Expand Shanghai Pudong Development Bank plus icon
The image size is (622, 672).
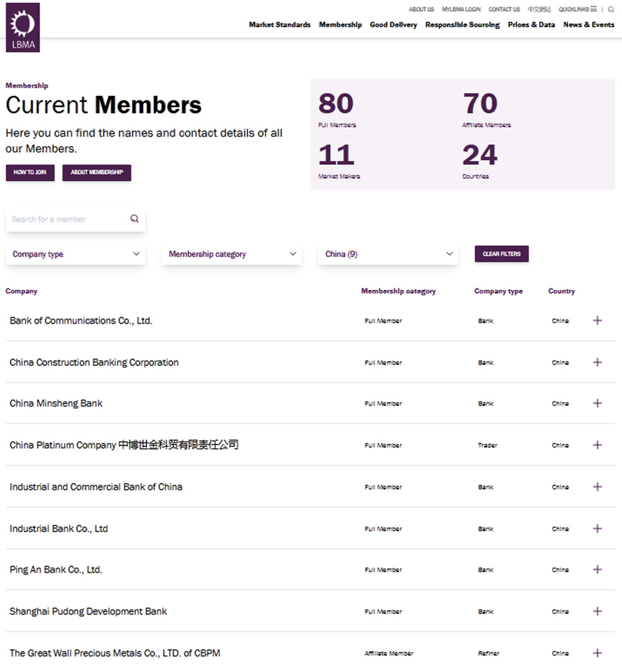coord(597,612)
